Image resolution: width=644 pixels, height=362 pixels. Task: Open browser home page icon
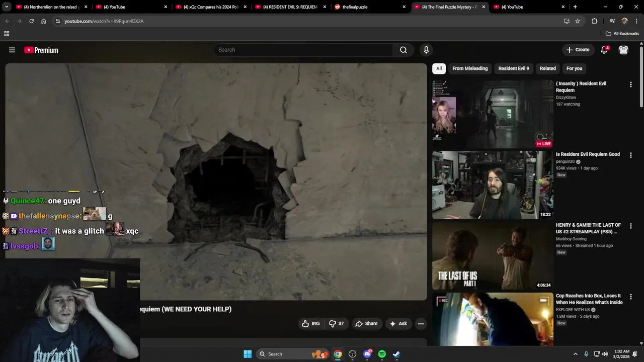(44, 21)
